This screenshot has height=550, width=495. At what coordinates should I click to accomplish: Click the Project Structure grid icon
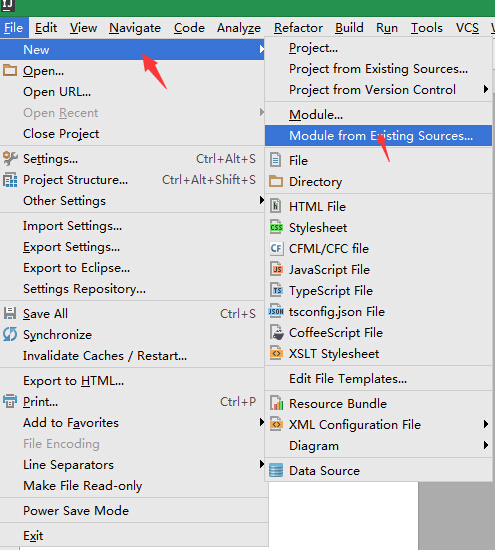10,180
